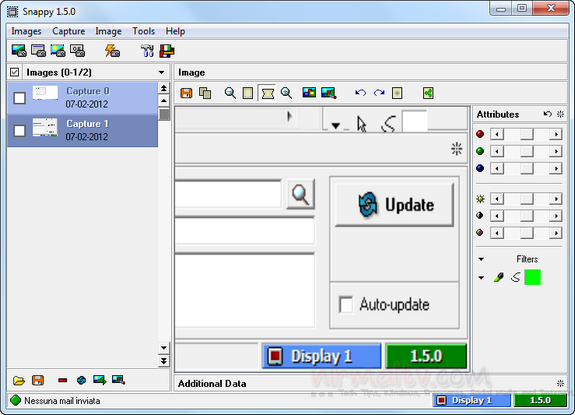The image size is (575, 415).
Task: Click the capture window icon in main toolbar
Action: click(x=39, y=51)
